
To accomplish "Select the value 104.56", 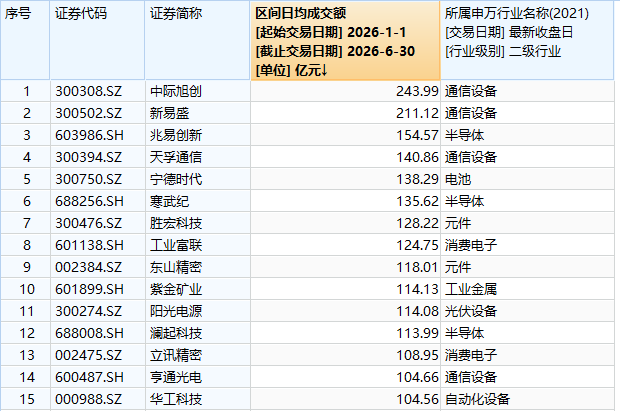I will (x=417, y=399).
